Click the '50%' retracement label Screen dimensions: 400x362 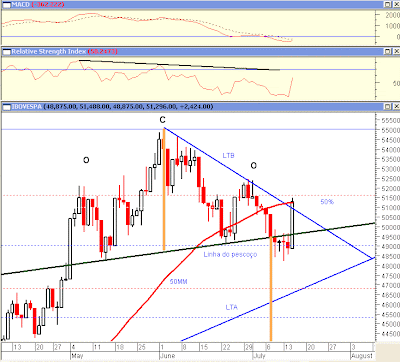pyautogui.click(x=327, y=202)
